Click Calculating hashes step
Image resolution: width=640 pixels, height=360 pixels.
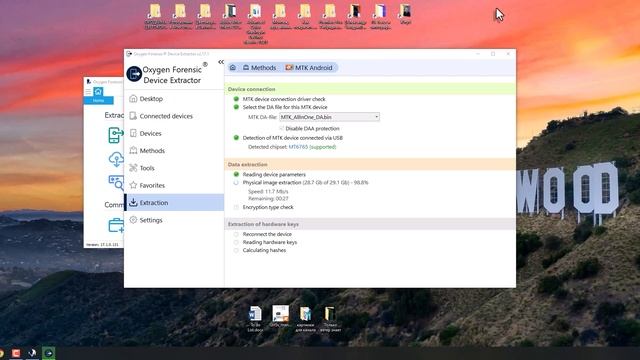[x=264, y=250]
